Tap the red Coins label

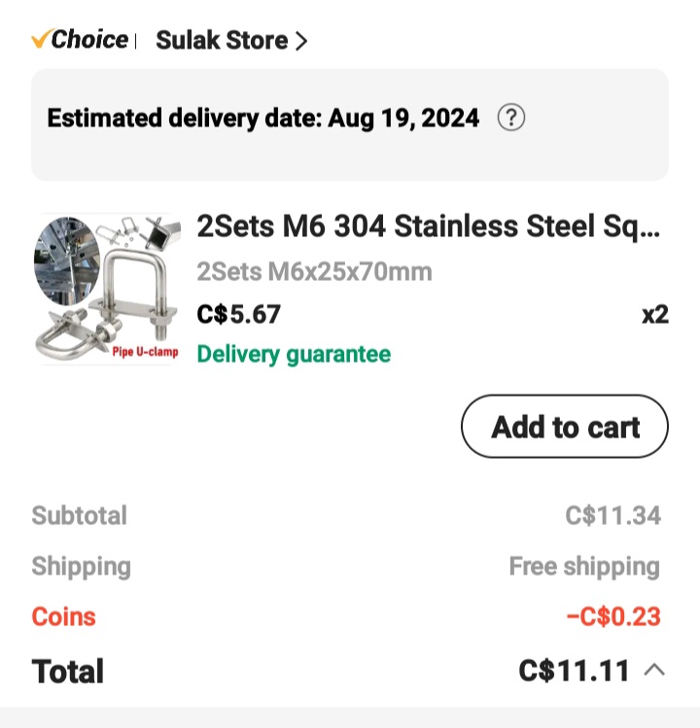pyautogui.click(x=63, y=617)
